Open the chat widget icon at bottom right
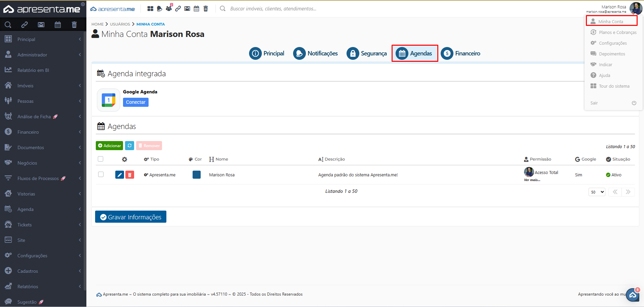This screenshot has width=644, height=307. pyautogui.click(x=633, y=295)
